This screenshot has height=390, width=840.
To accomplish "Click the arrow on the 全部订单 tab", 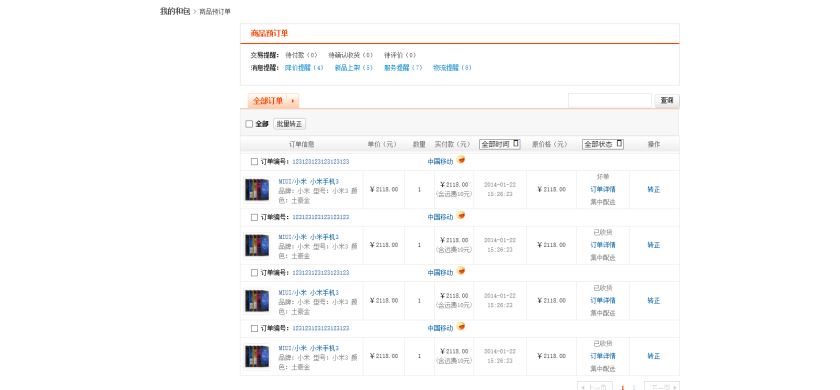I will (x=293, y=101).
